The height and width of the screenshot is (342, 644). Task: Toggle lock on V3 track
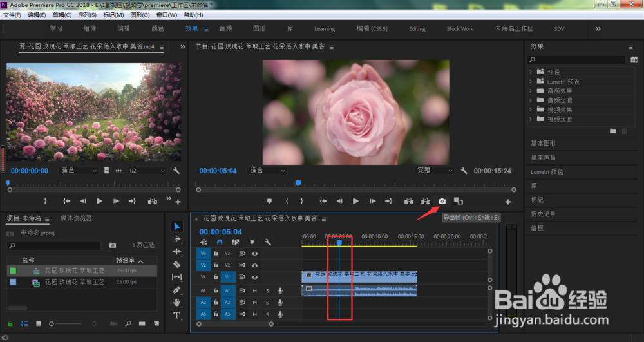[216, 254]
